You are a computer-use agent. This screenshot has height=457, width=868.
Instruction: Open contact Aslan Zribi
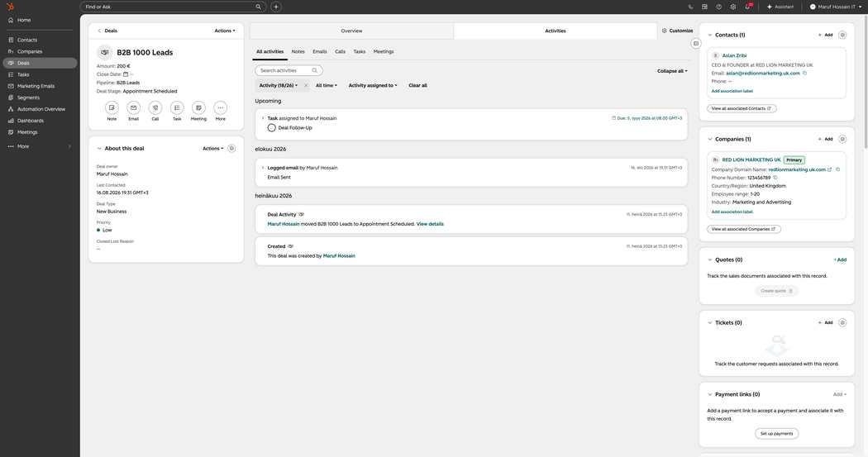pyautogui.click(x=734, y=55)
